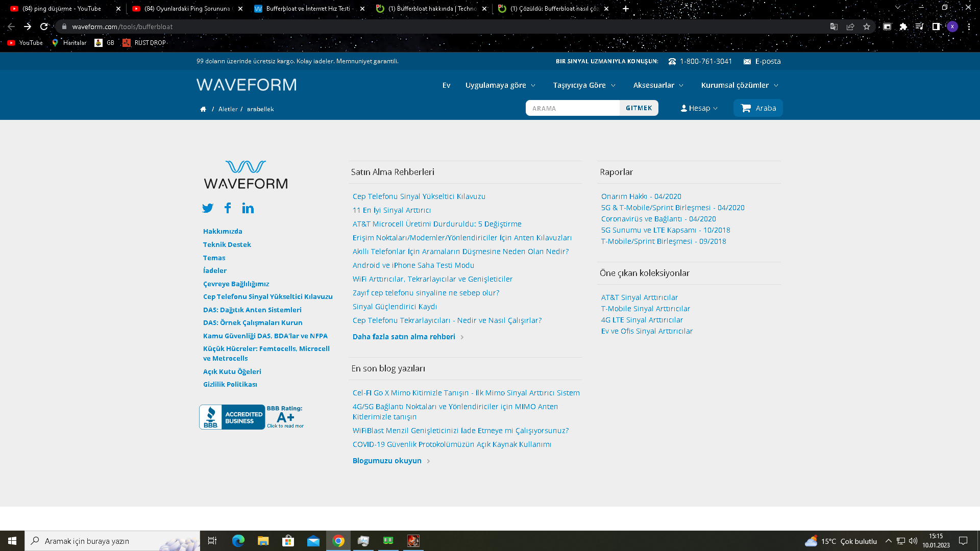
Task: Click the LinkedIn icon
Action: click(248, 208)
